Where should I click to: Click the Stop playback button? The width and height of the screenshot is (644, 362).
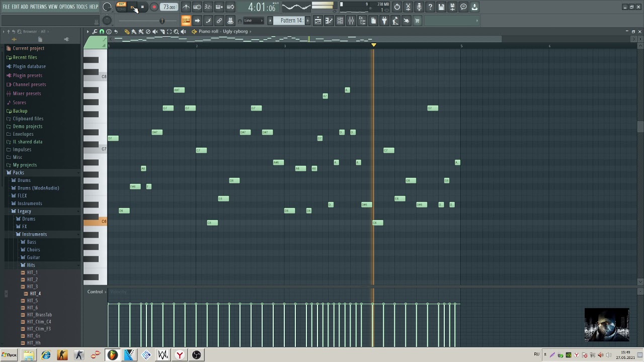tap(143, 7)
